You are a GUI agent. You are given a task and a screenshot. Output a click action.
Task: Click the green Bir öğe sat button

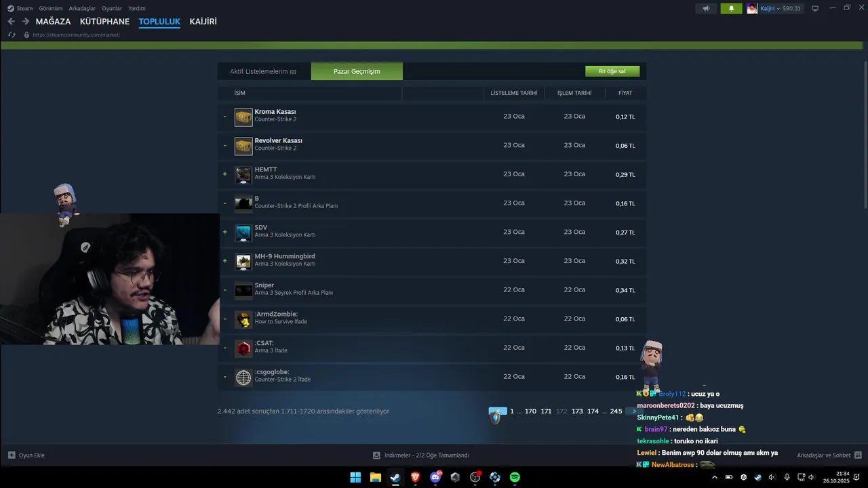(x=612, y=71)
